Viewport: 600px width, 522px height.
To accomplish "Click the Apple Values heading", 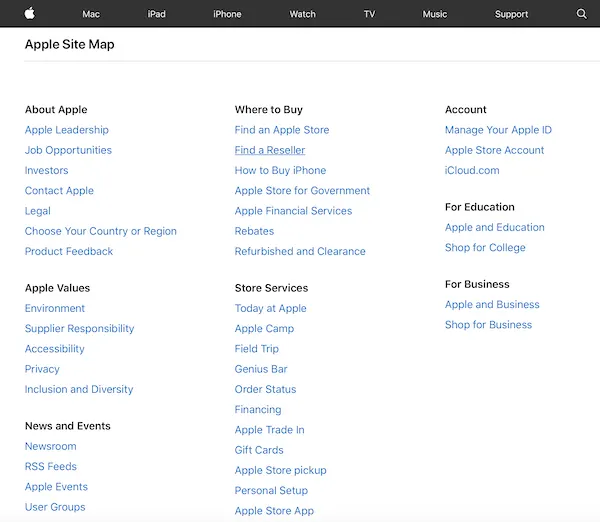I will pos(57,288).
